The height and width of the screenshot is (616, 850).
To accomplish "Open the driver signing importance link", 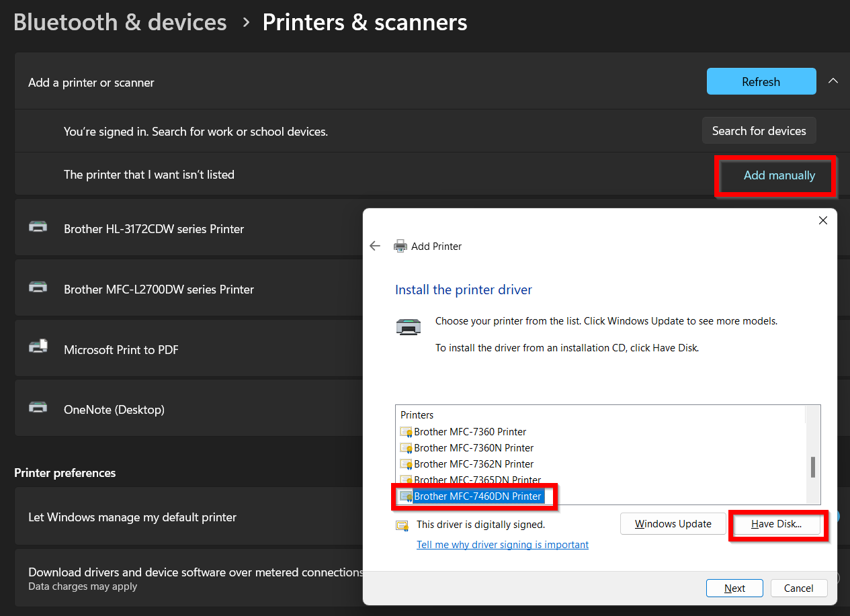I will pyautogui.click(x=503, y=545).
